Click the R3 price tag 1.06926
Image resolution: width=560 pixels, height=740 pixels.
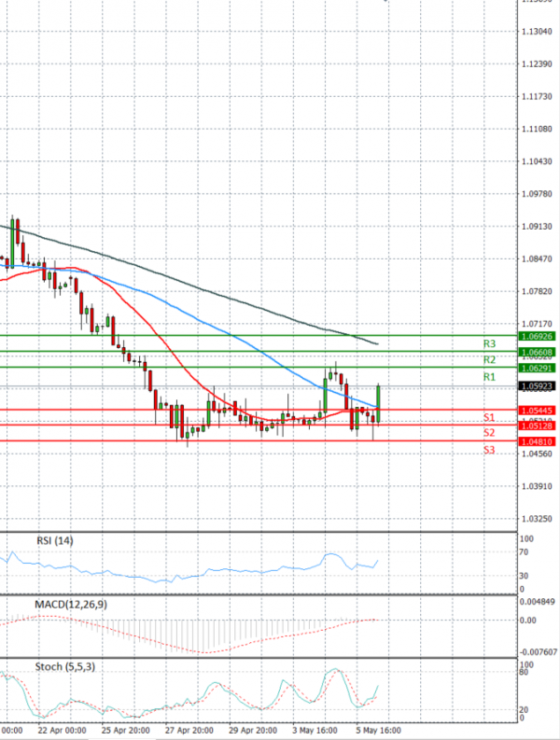537,337
